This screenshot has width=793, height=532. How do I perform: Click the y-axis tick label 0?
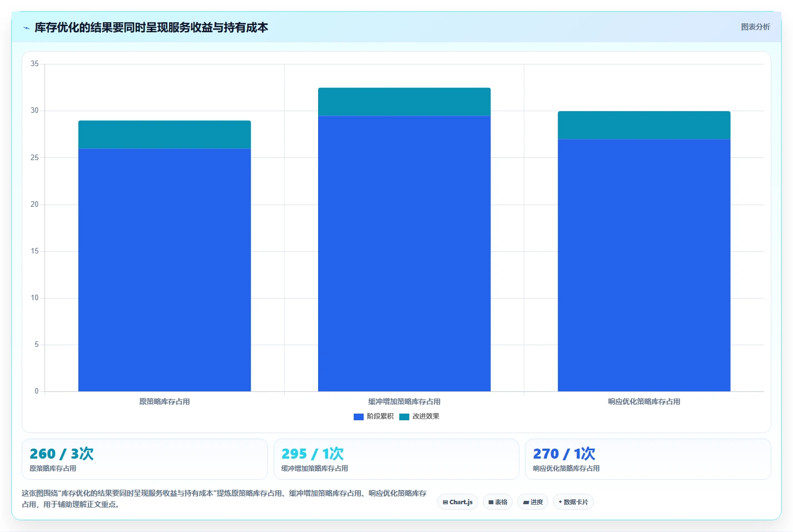(37, 391)
